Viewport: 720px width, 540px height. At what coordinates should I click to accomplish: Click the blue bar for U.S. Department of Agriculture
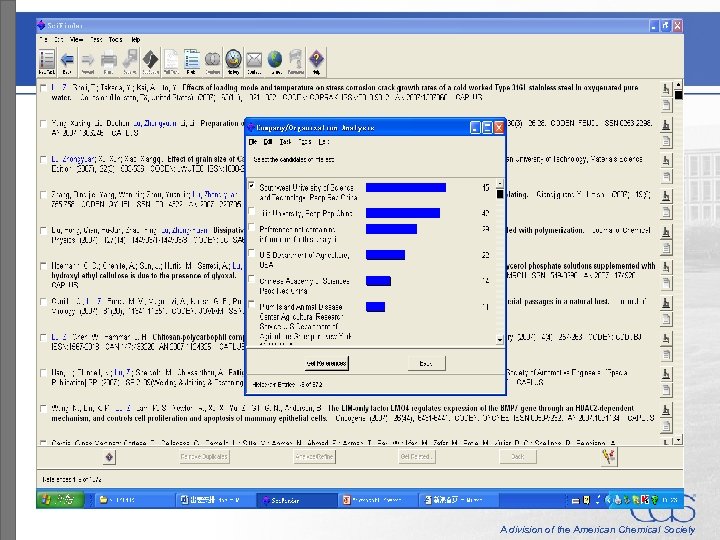[x=385, y=255]
